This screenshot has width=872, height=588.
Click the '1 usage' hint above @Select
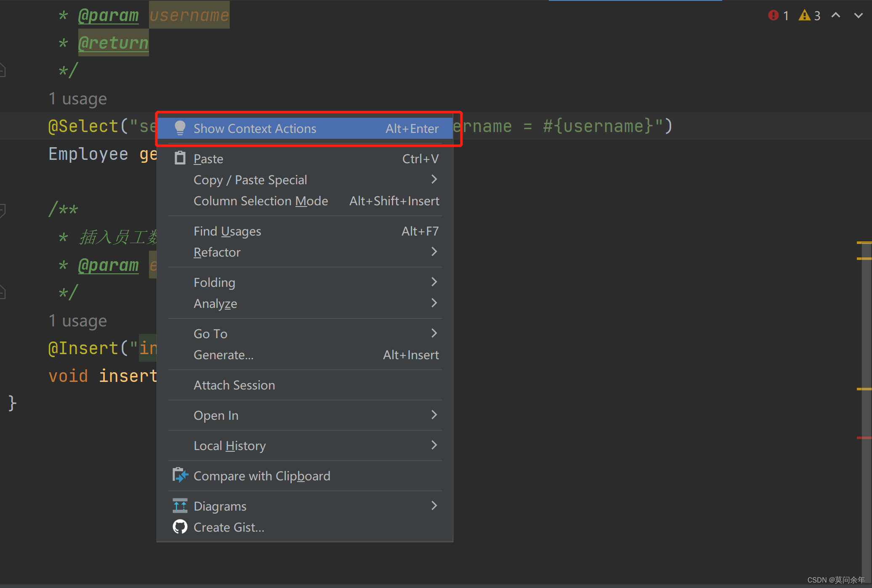pos(78,99)
